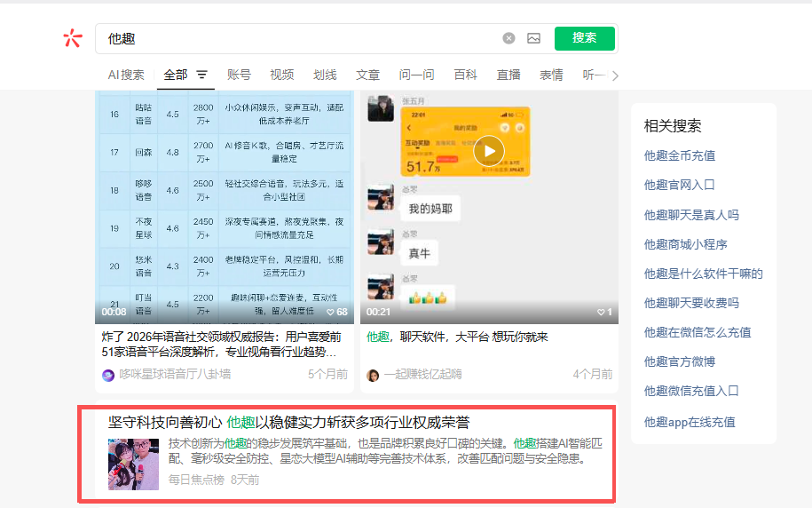Open related search 他趣聊天要收费吗

pos(691,303)
